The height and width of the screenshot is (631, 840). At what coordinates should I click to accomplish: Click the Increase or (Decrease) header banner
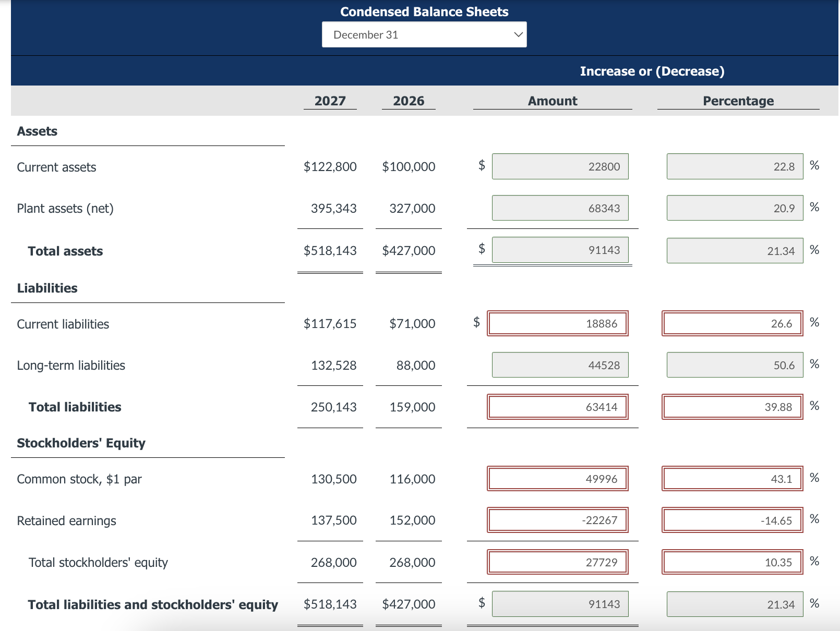click(x=653, y=71)
